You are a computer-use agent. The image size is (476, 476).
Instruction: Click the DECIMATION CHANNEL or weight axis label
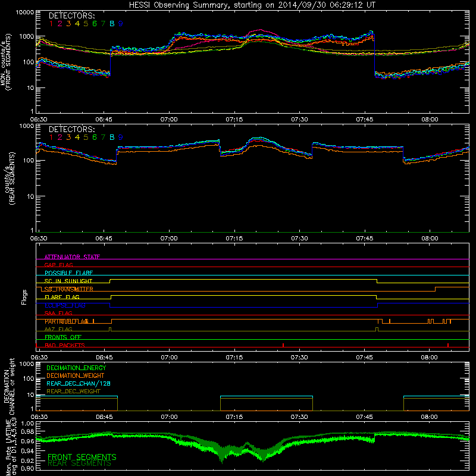(x=9, y=386)
